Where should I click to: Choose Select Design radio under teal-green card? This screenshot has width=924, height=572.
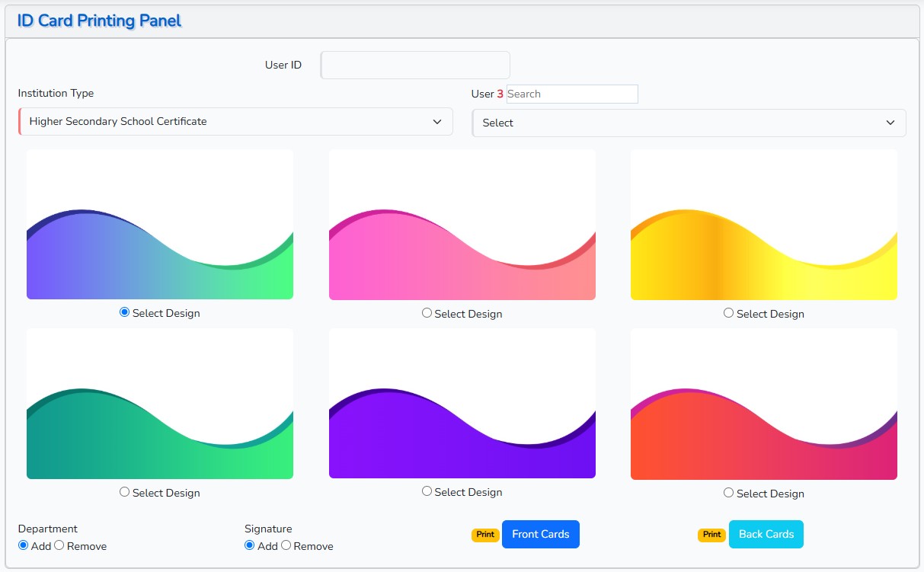pyautogui.click(x=125, y=492)
